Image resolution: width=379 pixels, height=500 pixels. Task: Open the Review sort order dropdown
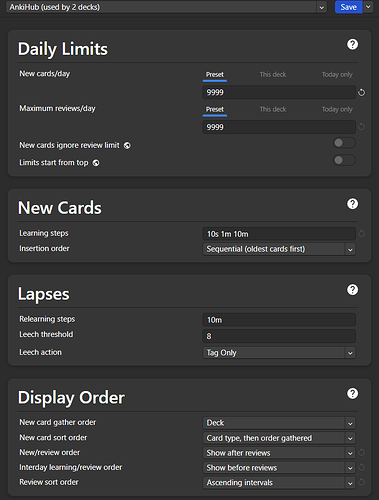(279, 482)
